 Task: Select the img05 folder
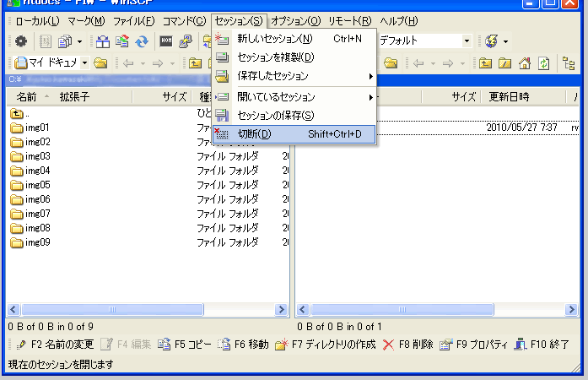pyautogui.click(x=30, y=185)
